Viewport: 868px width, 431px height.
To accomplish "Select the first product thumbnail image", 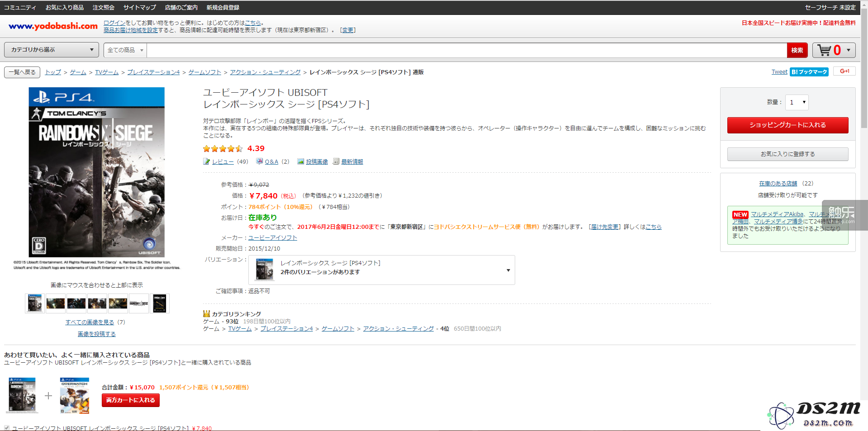I will pyautogui.click(x=35, y=303).
